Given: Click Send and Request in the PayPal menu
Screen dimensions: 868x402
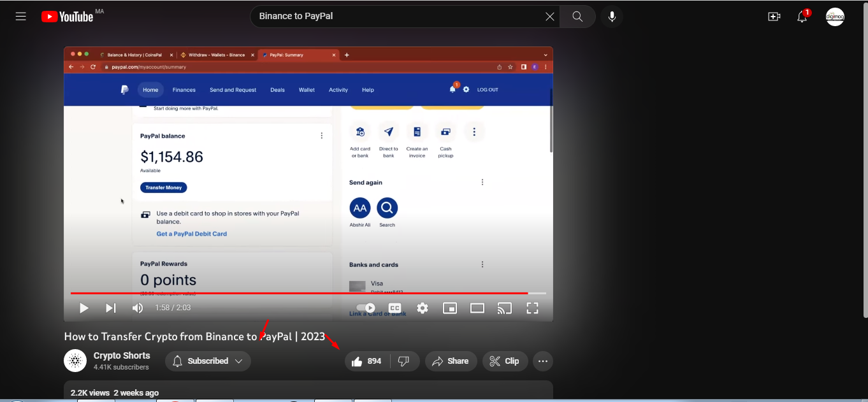Looking at the screenshot, I should pos(233,90).
